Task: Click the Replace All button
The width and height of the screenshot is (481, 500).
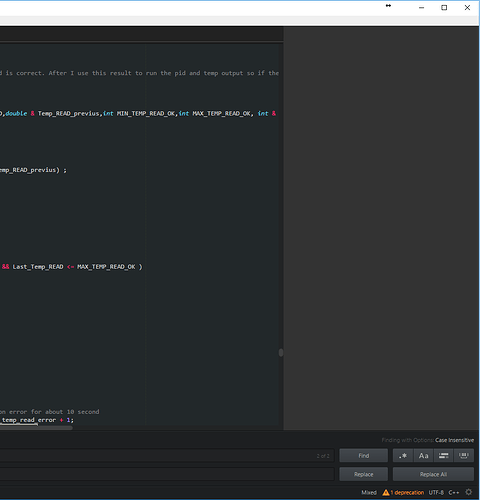Action: pyautogui.click(x=433, y=474)
